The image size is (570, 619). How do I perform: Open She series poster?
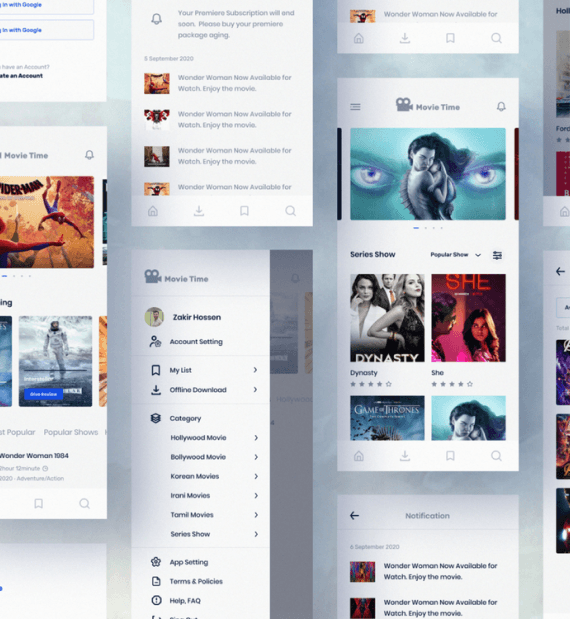pyautogui.click(x=468, y=318)
